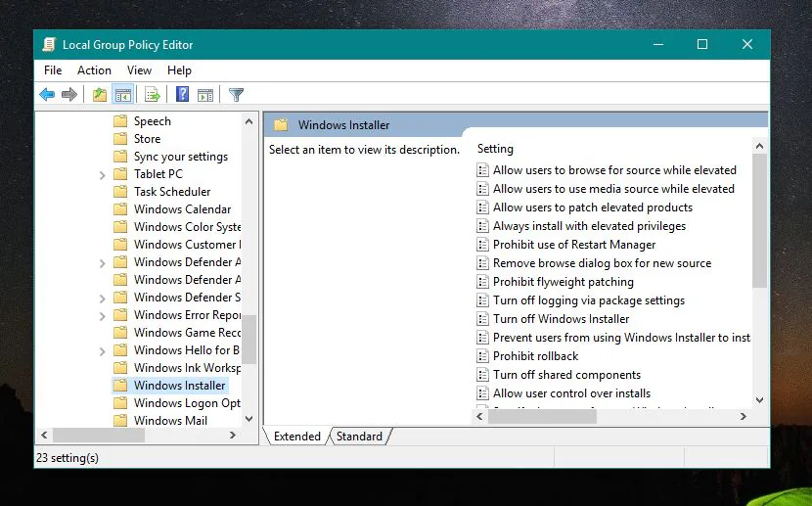Click the policy icon beside Turn off Windows Installer
812x506 pixels.
482,319
